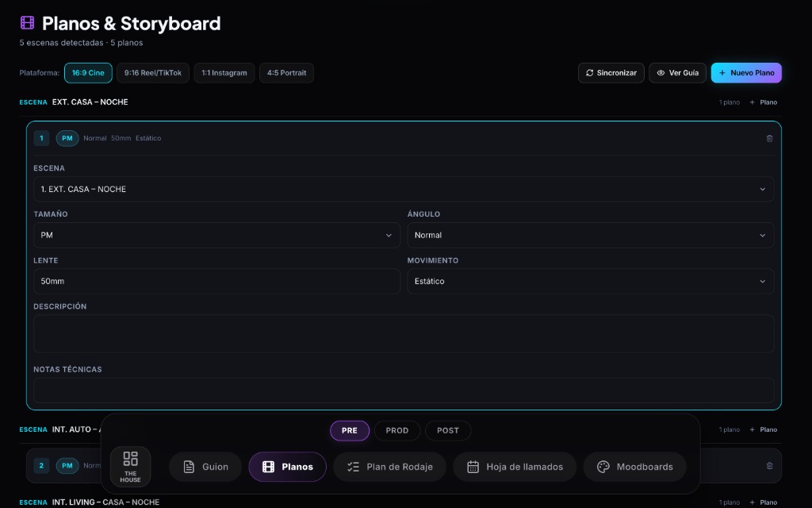This screenshot has width=812, height=508.
Task: Open the Moodboards section
Action: point(635,467)
